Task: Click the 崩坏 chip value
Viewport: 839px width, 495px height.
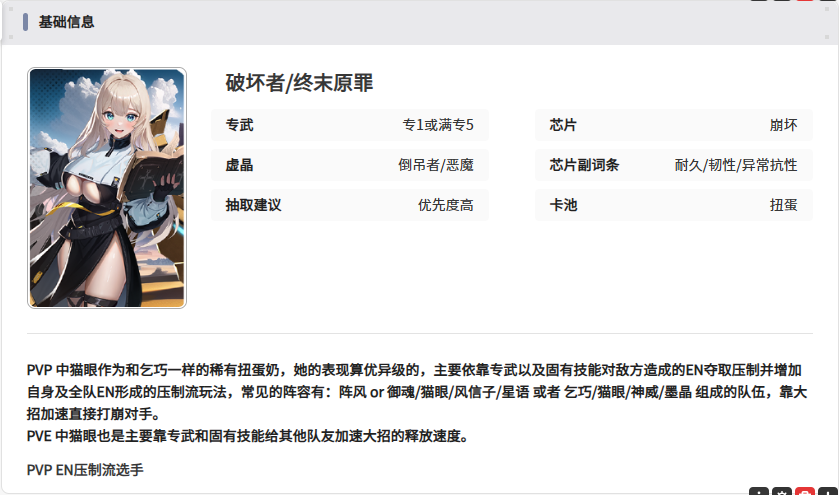Action: tap(783, 125)
